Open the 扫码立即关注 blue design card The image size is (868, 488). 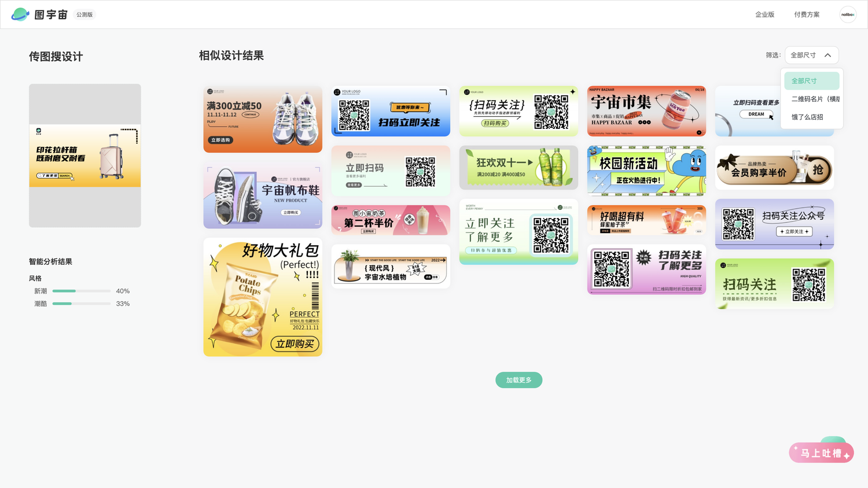tap(391, 111)
